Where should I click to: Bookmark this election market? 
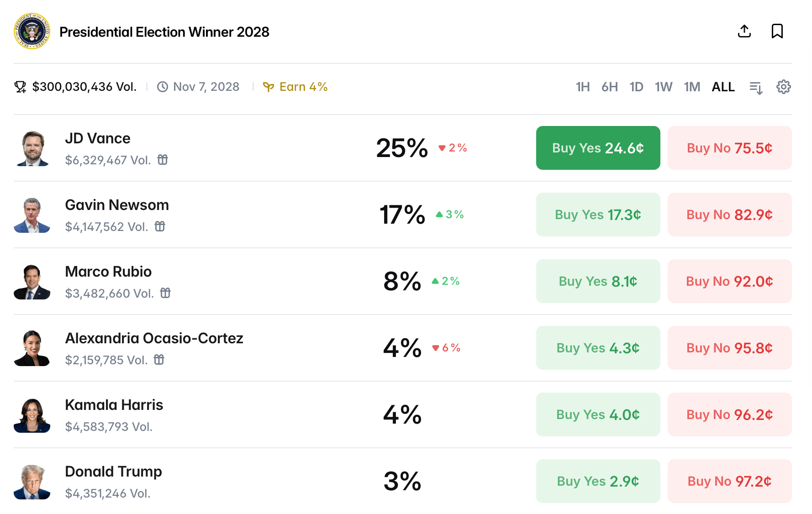click(x=777, y=31)
